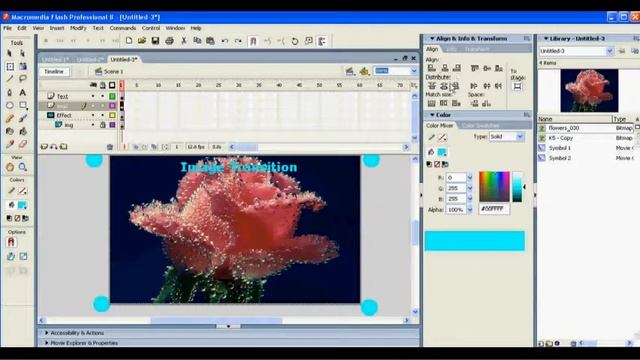Select the Eraser tool

tap(22, 144)
